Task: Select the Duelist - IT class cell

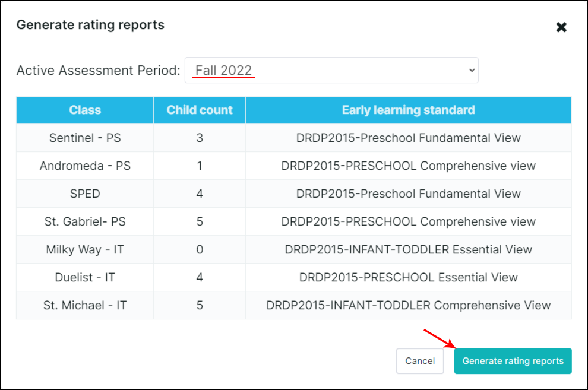Action: (85, 277)
